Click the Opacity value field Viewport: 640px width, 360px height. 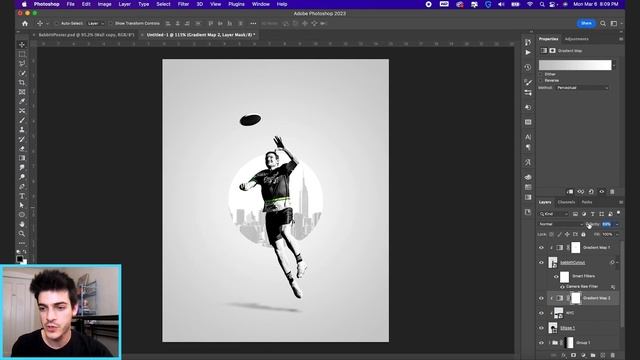tap(607, 224)
